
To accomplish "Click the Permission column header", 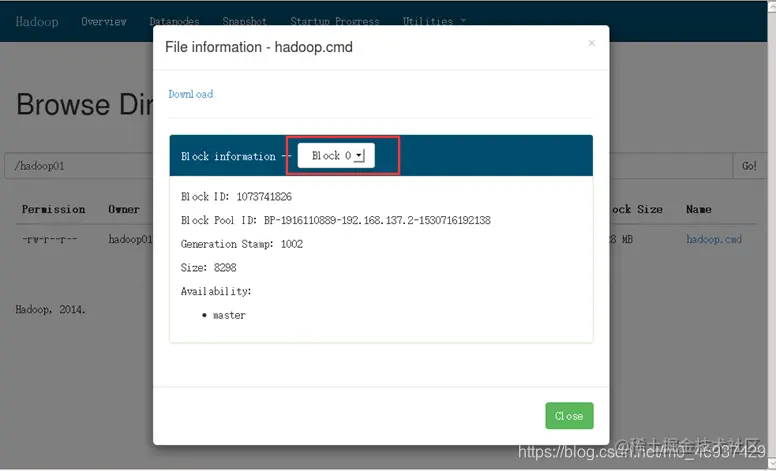I will point(53,209).
